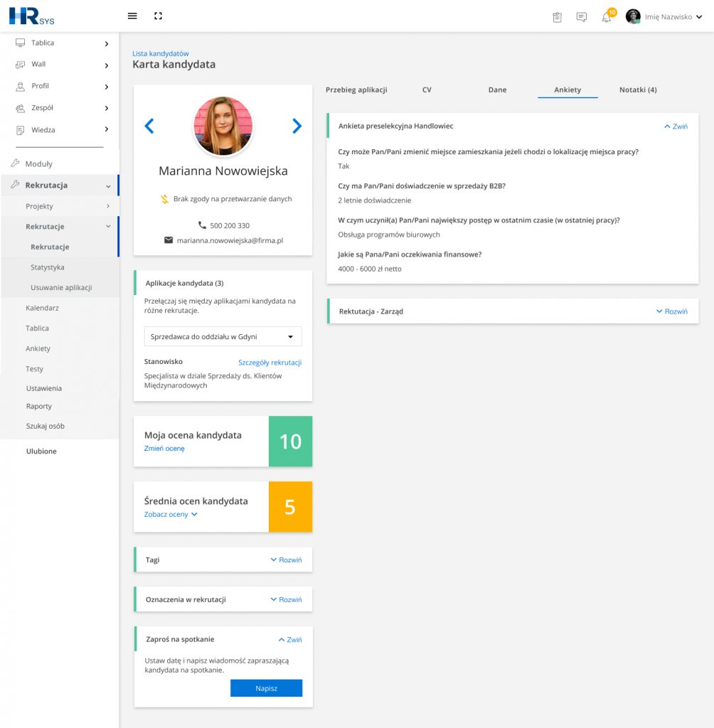714x728 pixels.
Task: Open Ulubione in the sidebar
Action: tap(41, 451)
